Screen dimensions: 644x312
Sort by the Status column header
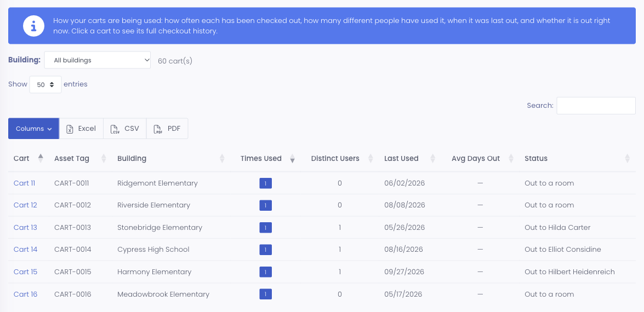(578, 158)
